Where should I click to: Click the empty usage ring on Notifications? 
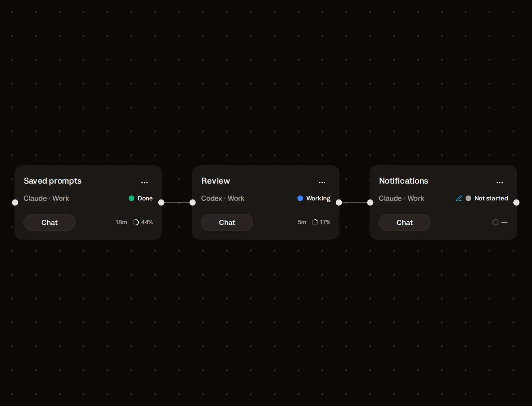[495, 222]
